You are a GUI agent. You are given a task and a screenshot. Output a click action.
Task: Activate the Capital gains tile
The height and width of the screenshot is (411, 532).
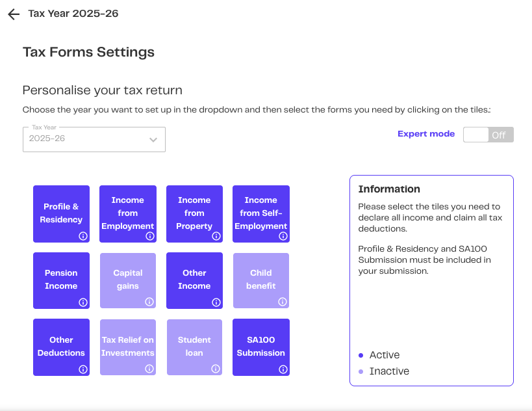[128, 278]
